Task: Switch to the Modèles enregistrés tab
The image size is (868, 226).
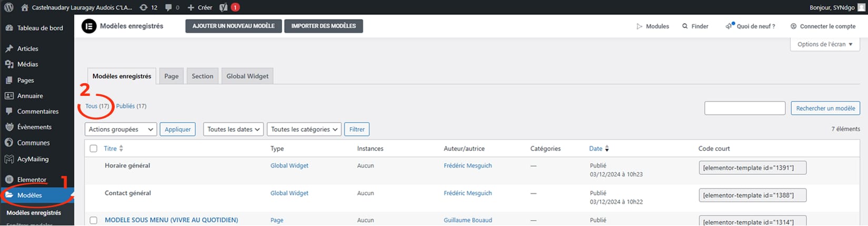Action: tap(122, 76)
